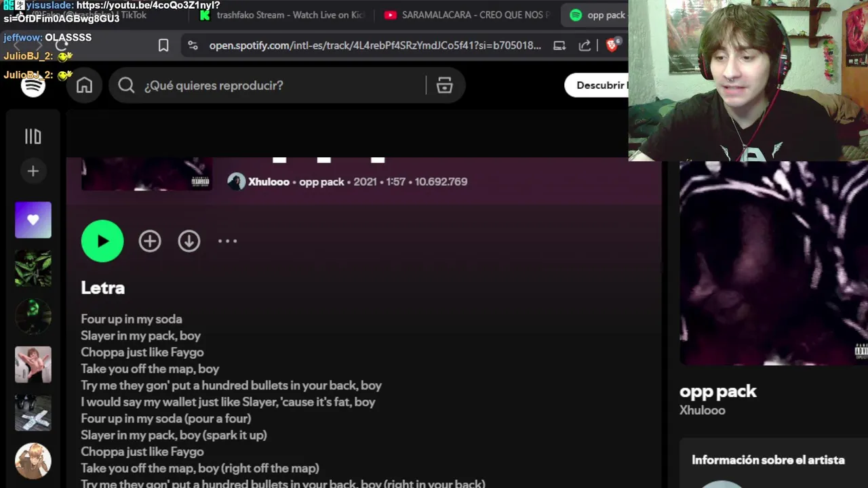Open more options ellipsis for track

[x=227, y=241]
